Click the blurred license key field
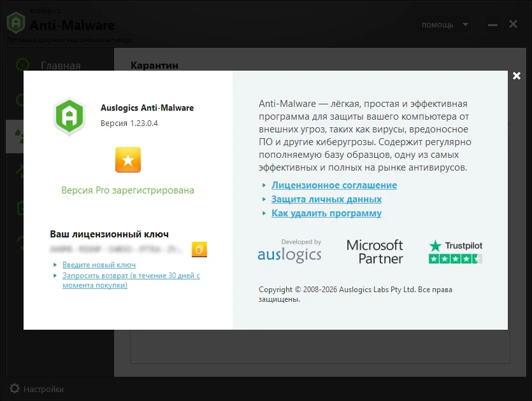Screen dimensions: 532x401 pos(117,250)
